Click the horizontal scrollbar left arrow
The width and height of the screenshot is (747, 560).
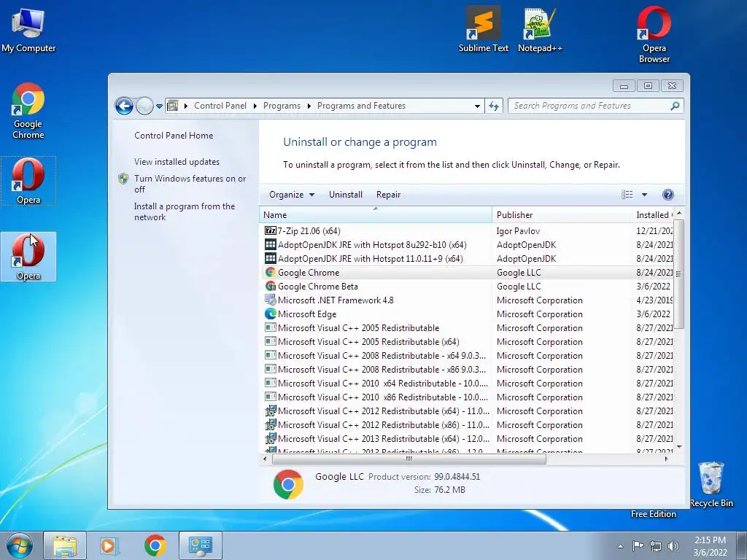265,459
